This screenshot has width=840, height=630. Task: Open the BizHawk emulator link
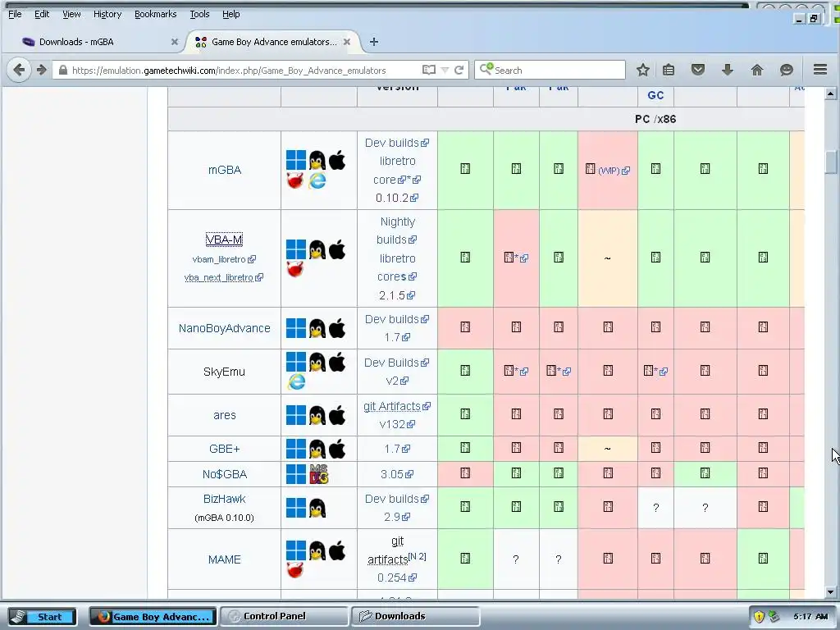point(225,499)
